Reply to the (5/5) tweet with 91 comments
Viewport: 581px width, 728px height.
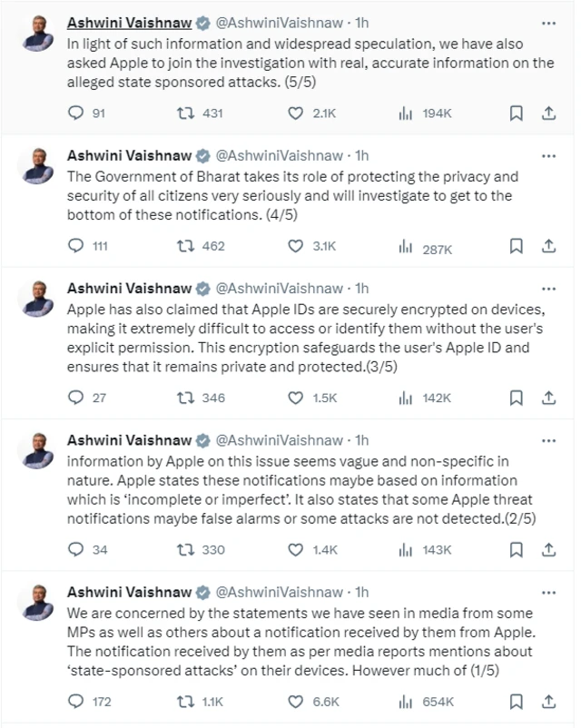[75, 113]
